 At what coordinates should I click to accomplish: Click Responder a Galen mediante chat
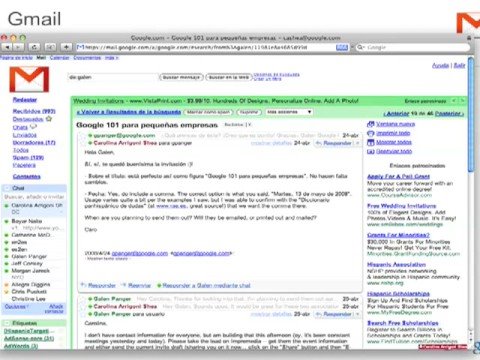(206, 285)
